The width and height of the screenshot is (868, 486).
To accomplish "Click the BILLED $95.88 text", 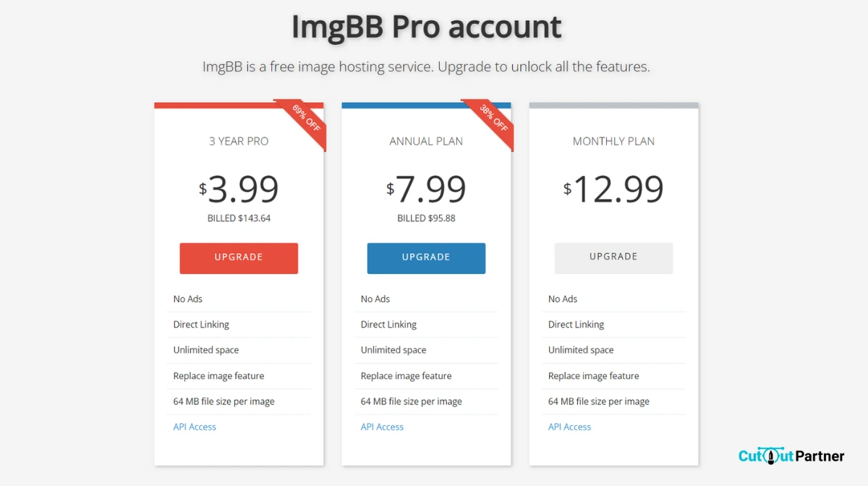I will tap(426, 218).
